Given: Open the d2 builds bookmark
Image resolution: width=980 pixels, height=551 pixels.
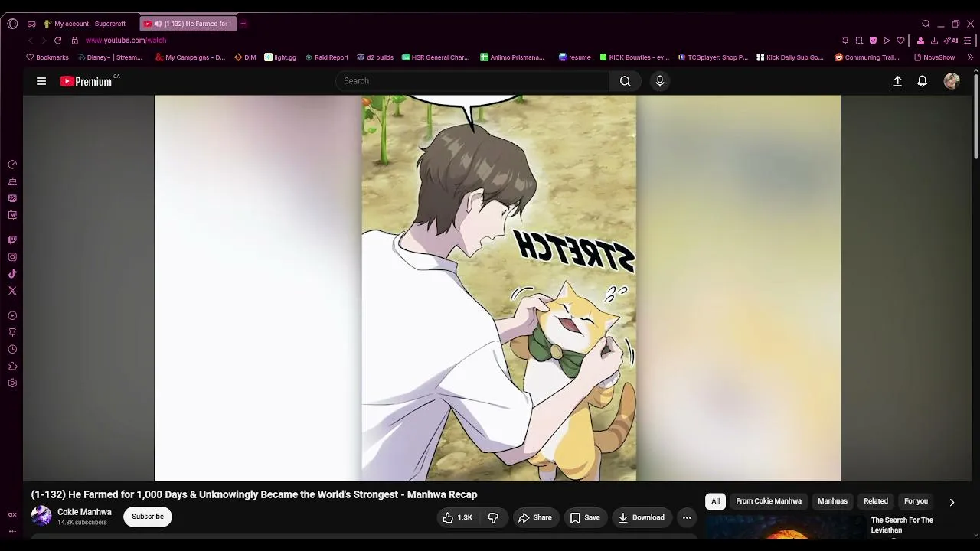Looking at the screenshot, I should 375,57.
